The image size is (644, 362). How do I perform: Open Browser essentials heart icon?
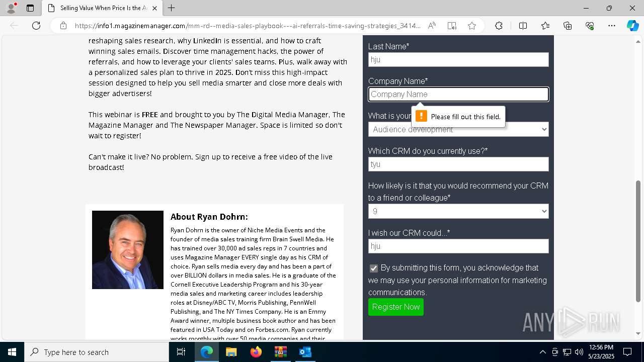(x=590, y=26)
